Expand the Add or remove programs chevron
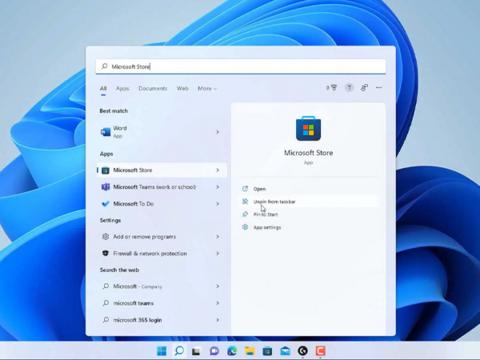 [218, 237]
